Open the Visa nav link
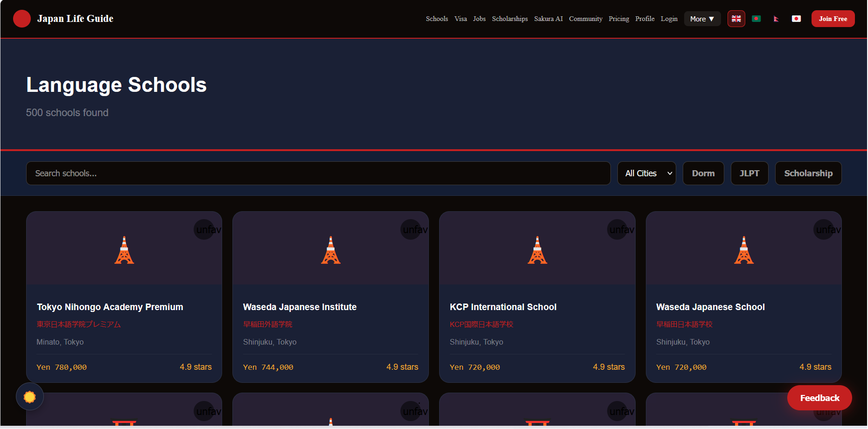 [461, 19]
